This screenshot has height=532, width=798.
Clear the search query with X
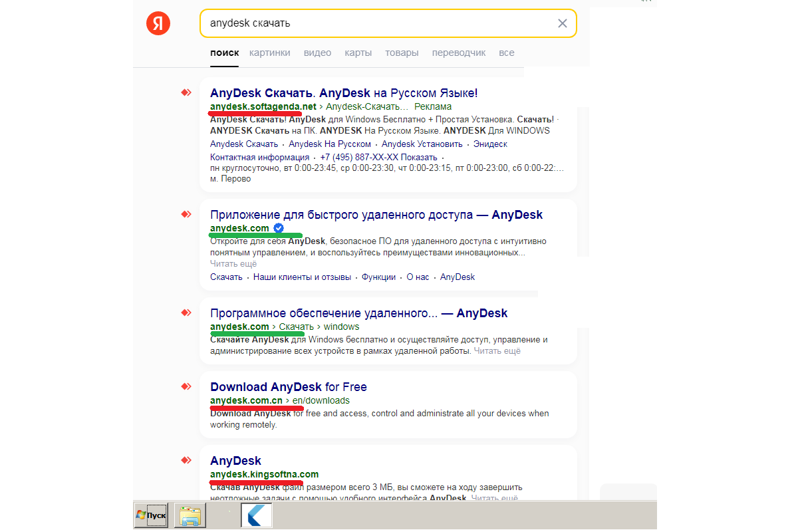(562, 23)
